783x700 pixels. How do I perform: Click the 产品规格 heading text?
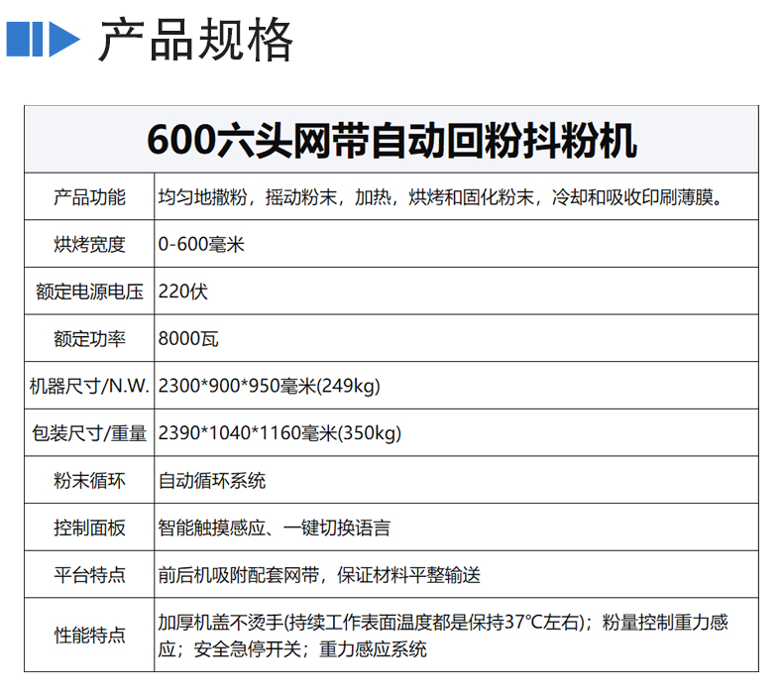pos(196,41)
